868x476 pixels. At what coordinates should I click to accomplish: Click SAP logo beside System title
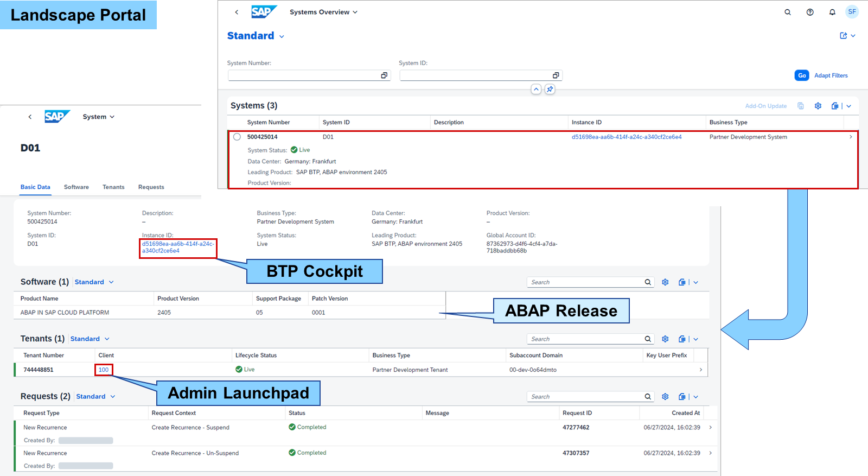58,117
